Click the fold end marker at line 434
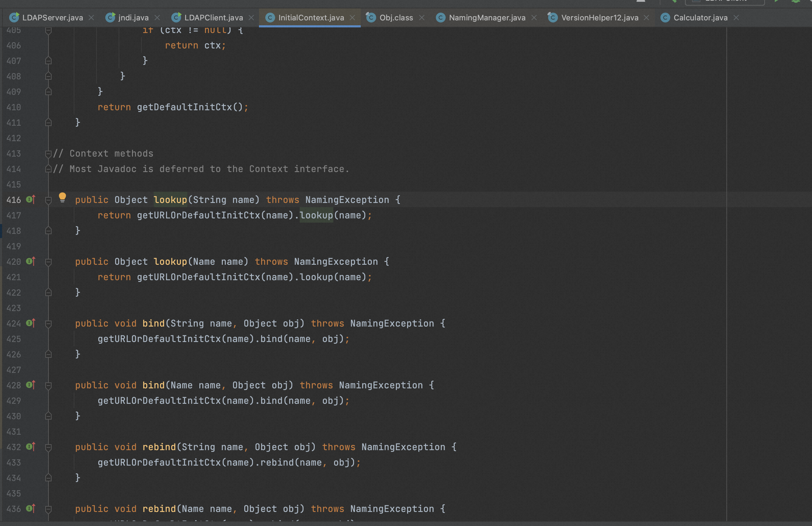This screenshot has height=526, width=812. [48, 478]
